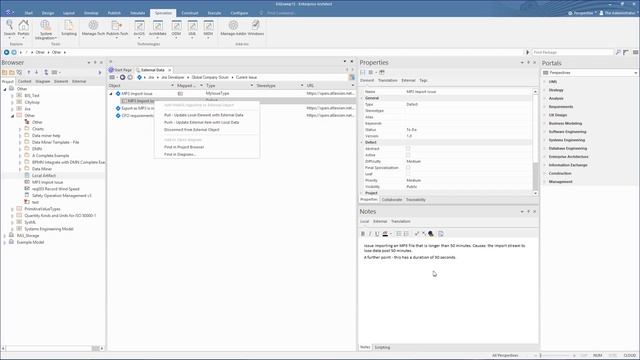The height and width of the screenshot is (360, 640).
Task: Open the Design ribbon tab
Action: [48, 13]
